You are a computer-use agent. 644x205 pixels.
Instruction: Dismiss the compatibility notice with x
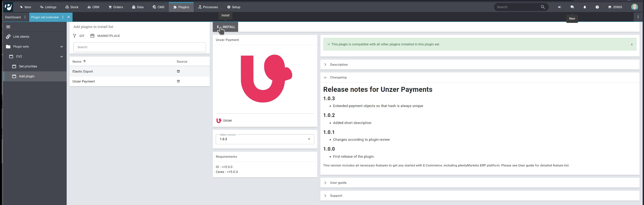coord(632,44)
